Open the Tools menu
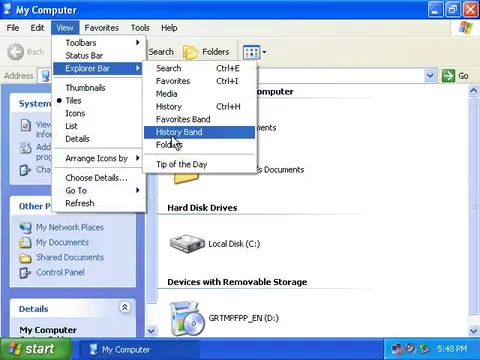 point(140,28)
